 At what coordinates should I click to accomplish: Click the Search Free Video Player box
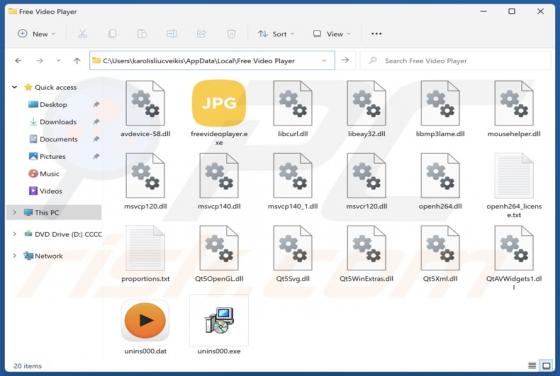click(456, 61)
